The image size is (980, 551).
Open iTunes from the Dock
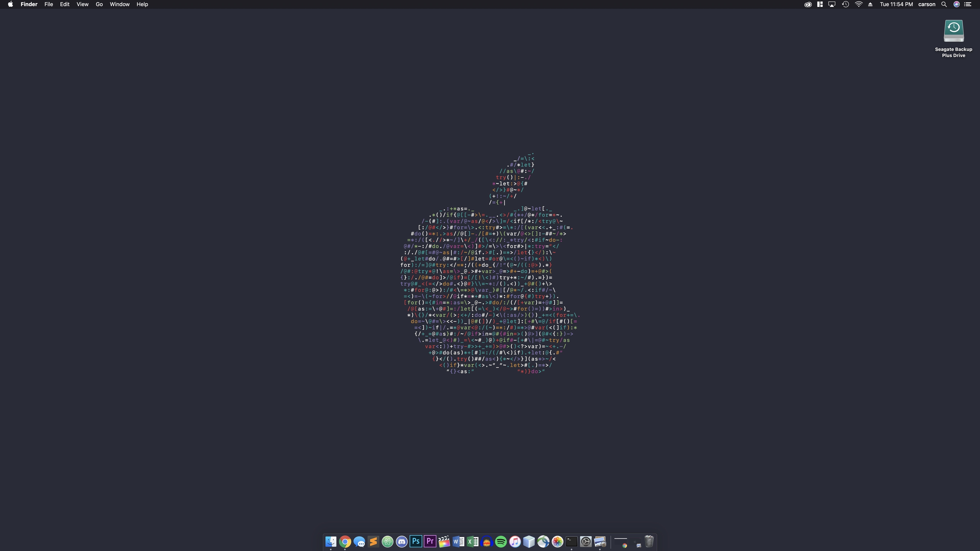pos(515,541)
